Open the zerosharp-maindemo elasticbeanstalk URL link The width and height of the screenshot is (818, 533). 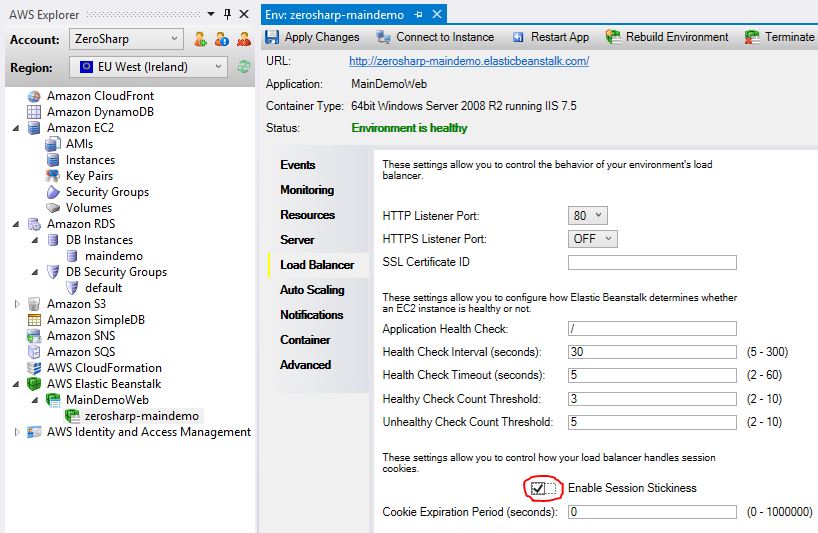(469, 61)
